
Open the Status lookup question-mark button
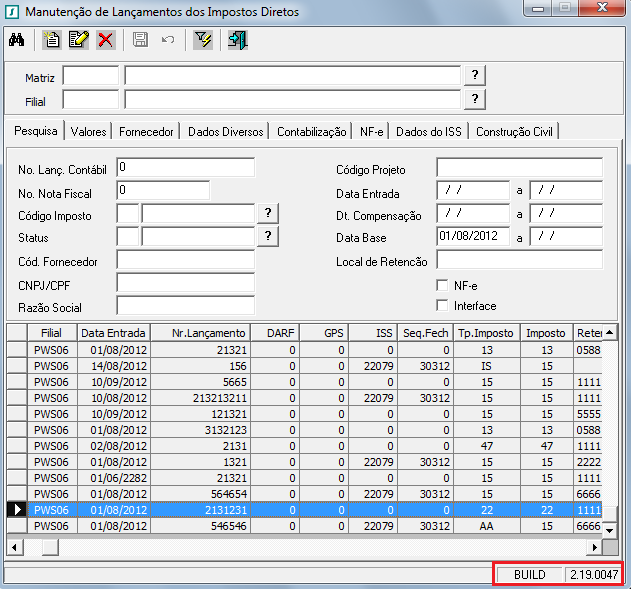(x=268, y=236)
